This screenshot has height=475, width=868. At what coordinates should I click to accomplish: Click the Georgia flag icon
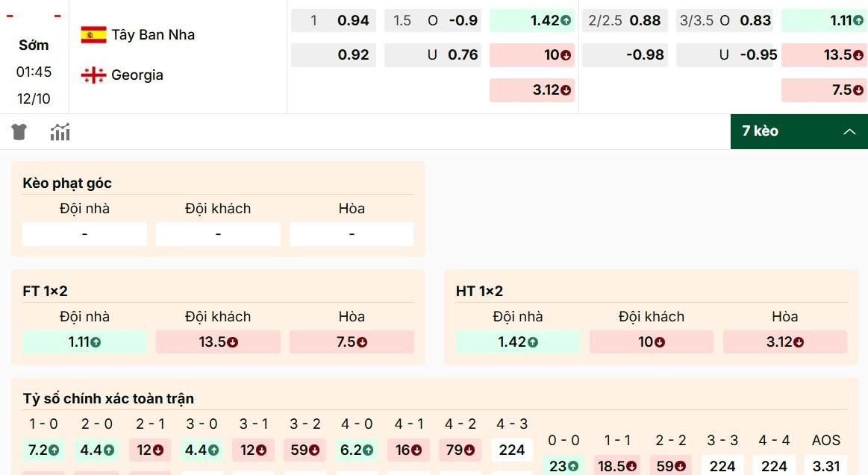pyautogui.click(x=93, y=75)
